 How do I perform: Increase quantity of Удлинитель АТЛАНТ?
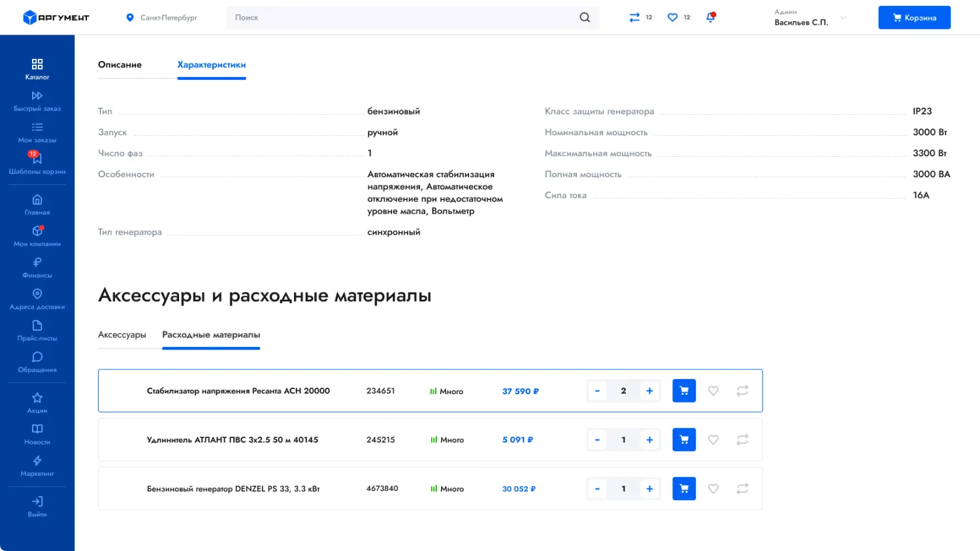click(x=649, y=440)
